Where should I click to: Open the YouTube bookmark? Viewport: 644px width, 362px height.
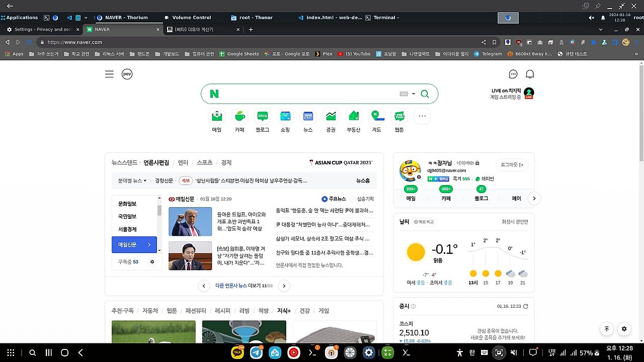pos(354,54)
